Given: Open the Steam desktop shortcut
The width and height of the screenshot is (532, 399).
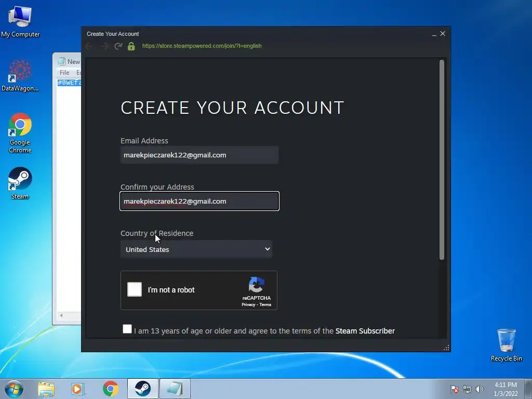Looking at the screenshot, I should point(20,183).
